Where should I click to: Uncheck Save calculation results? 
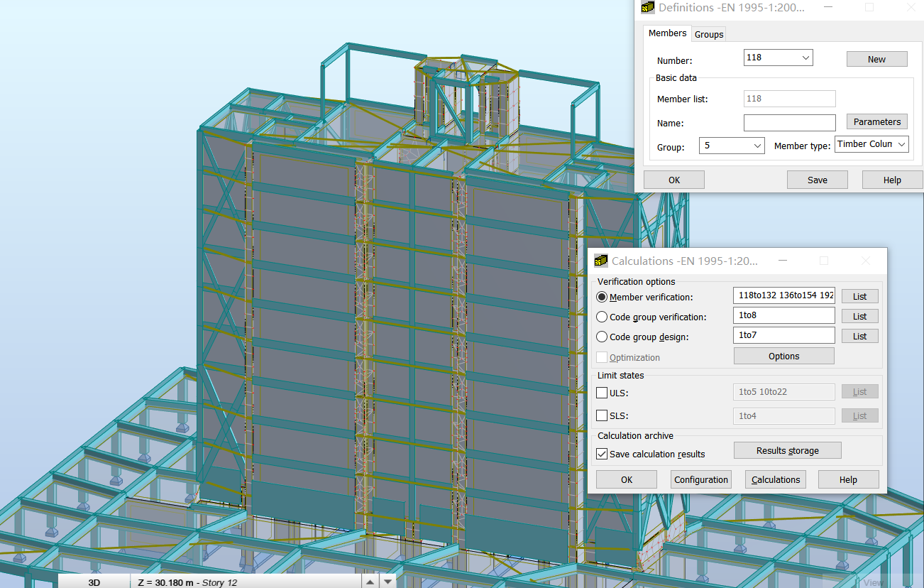[x=602, y=453]
